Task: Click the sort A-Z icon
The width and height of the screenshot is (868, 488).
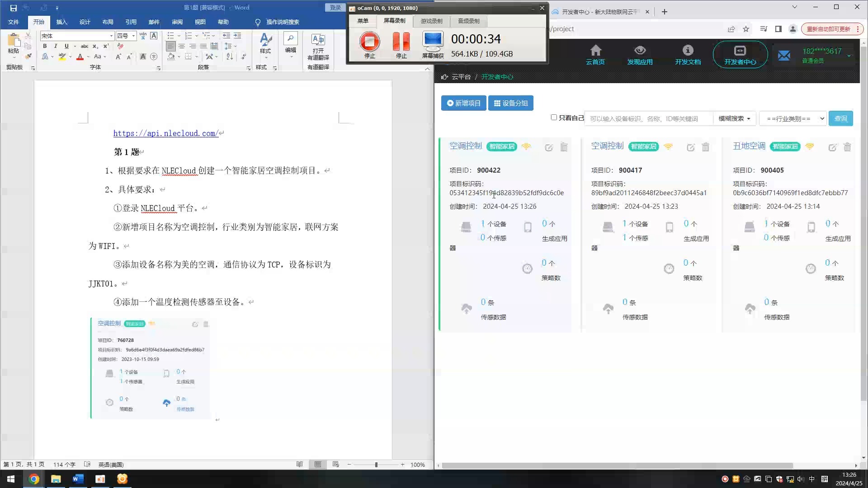Action: pos(230,56)
